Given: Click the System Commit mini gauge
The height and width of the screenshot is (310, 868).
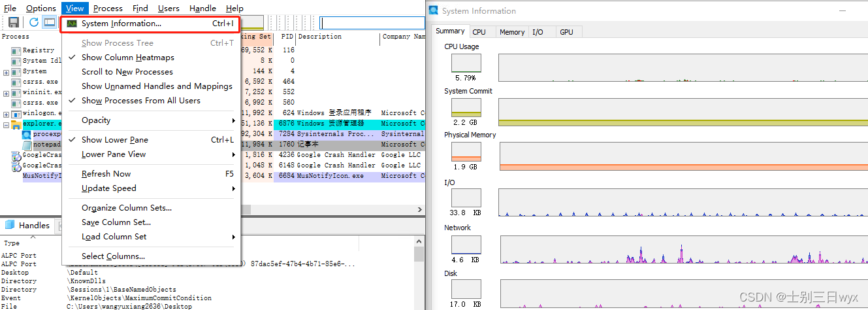Looking at the screenshot, I should 466,107.
